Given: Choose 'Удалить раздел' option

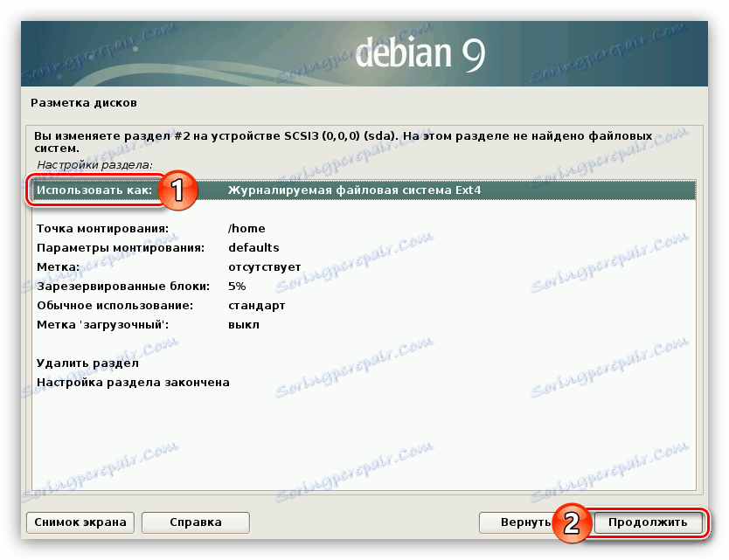Looking at the screenshot, I should pyautogui.click(x=364, y=363).
